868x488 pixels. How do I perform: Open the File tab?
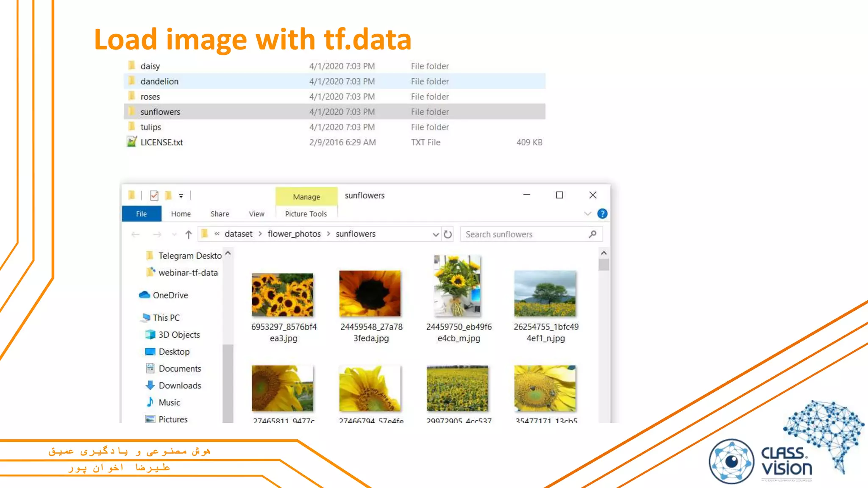[142, 214]
